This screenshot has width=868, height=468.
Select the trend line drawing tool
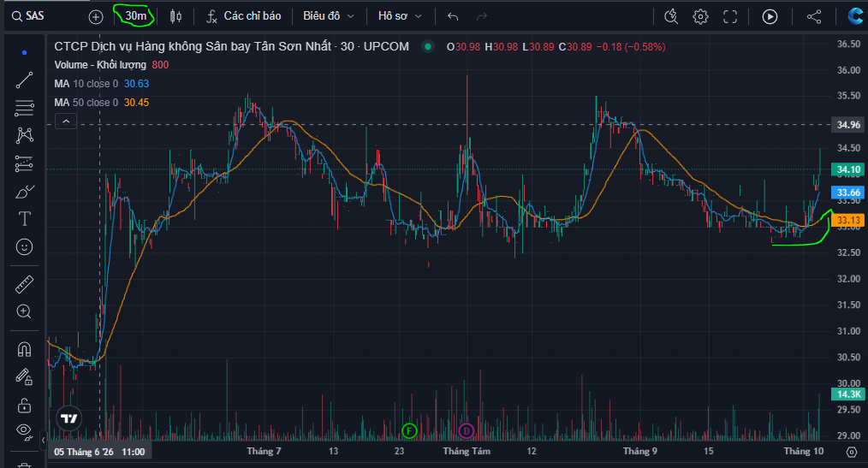(24, 80)
